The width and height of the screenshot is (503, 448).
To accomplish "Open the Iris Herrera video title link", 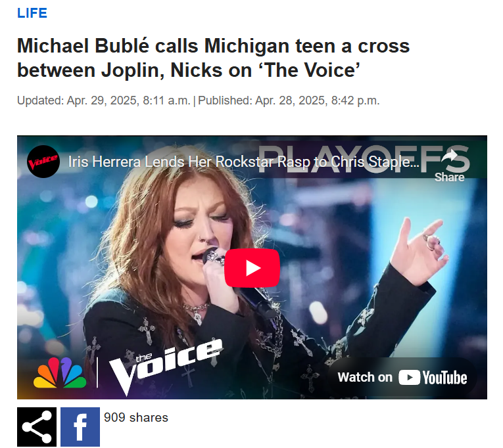I will [243, 162].
